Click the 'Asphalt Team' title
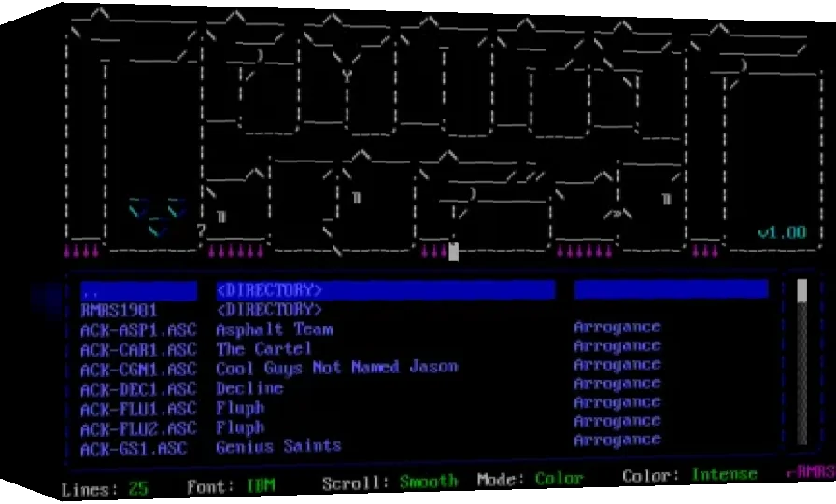 [275, 329]
